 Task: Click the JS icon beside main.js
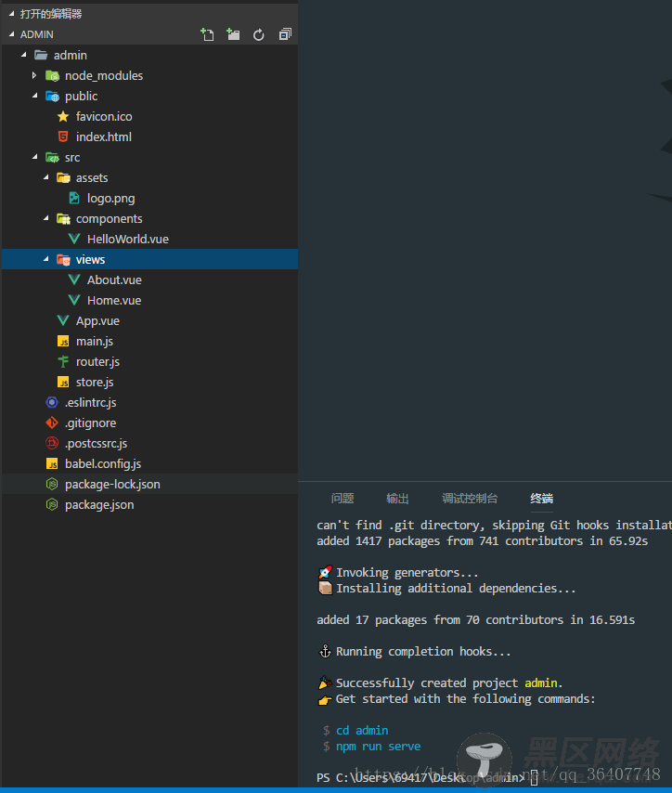point(63,342)
